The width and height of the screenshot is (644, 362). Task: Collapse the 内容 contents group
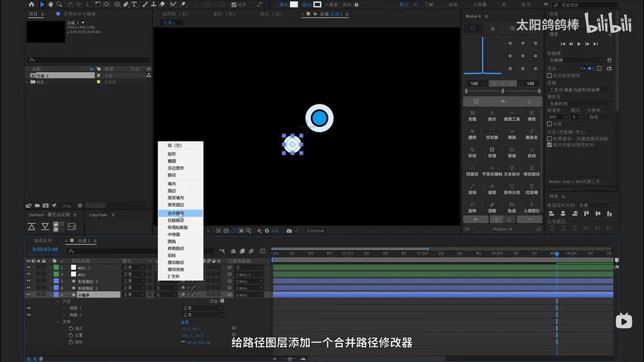pos(58,301)
